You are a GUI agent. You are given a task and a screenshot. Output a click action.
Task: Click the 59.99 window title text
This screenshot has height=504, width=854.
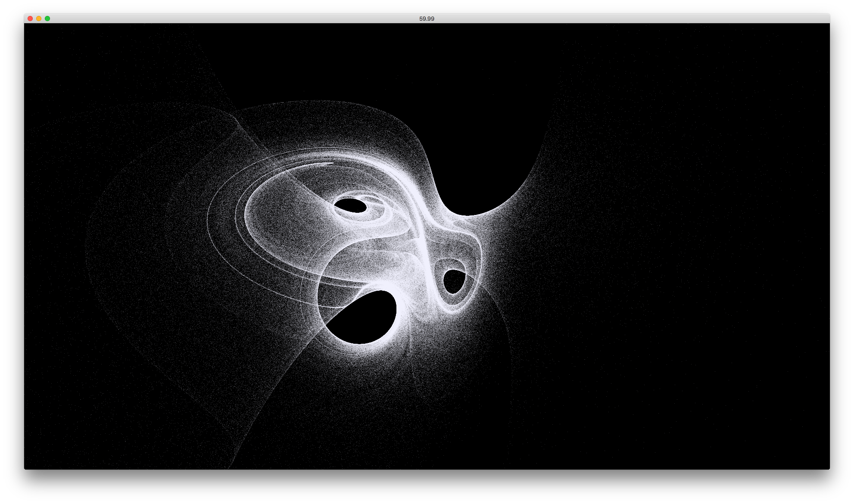(427, 19)
